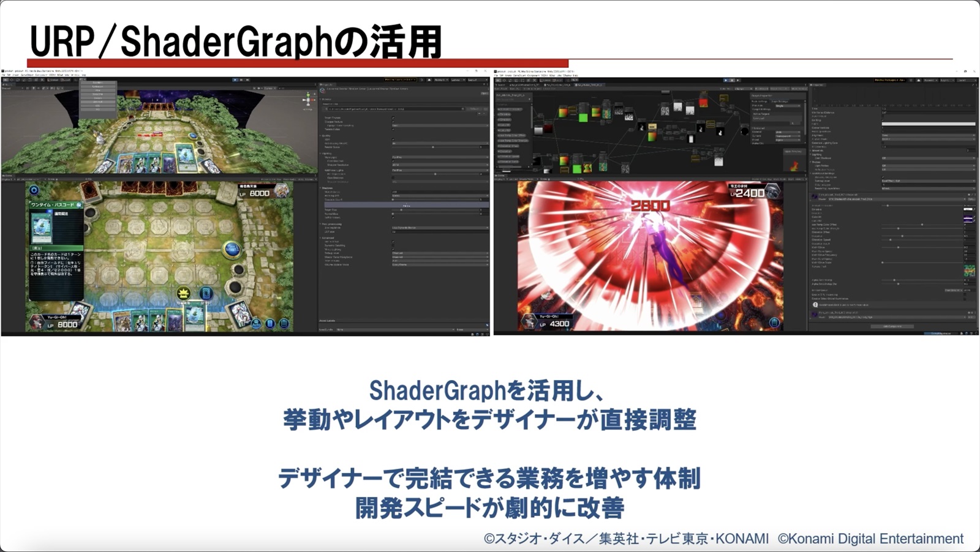Click the Scene view orientation gizmo
The height and width of the screenshot is (552, 980).
(x=308, y=100)
